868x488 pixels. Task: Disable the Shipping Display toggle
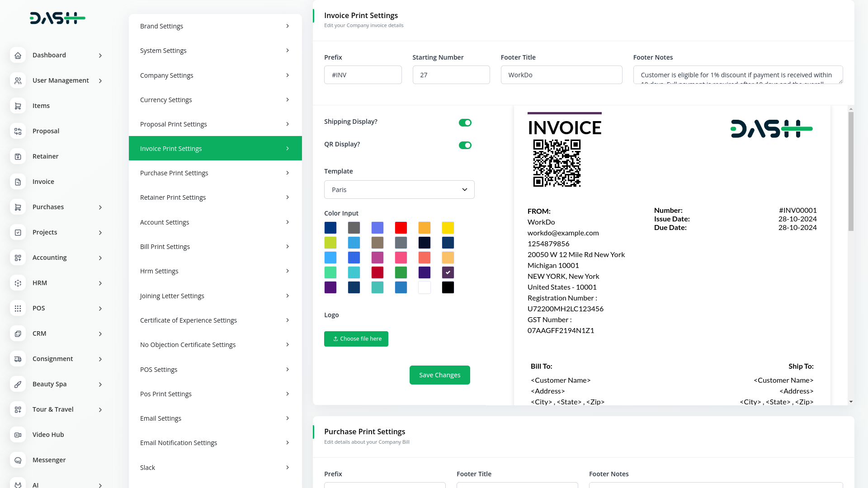pos(465,122)
